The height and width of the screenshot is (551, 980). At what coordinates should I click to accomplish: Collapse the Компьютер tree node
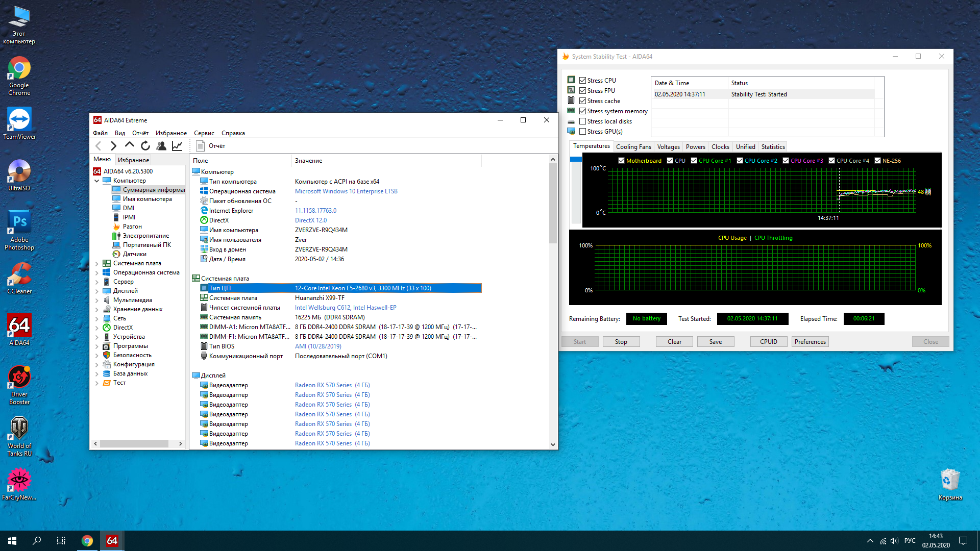pyautogui.click(x=97, y=181)
